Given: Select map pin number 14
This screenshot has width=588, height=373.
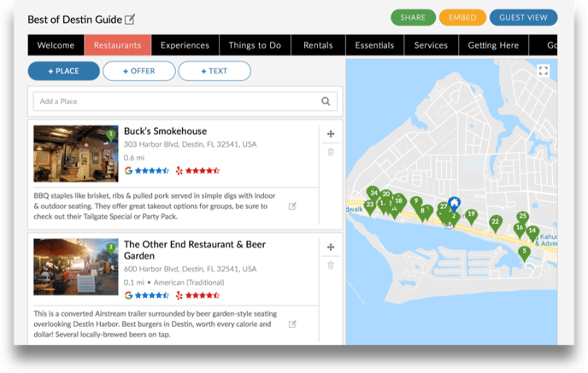Looking at the screenshot, I should [532, 231].
